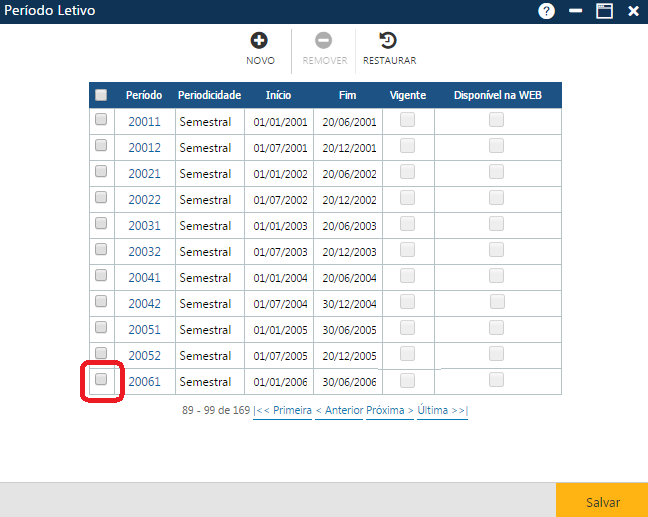The width and height of the screenshot is (648, 517).
Task: Maximize the Período Letivo window
Action: click(x=604, y=12)
